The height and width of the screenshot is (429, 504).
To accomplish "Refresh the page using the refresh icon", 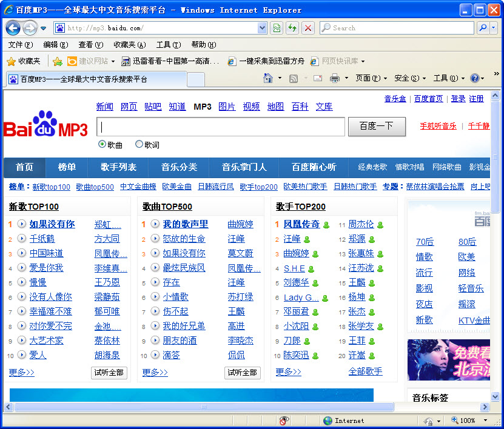I will [x=292, y=28].
